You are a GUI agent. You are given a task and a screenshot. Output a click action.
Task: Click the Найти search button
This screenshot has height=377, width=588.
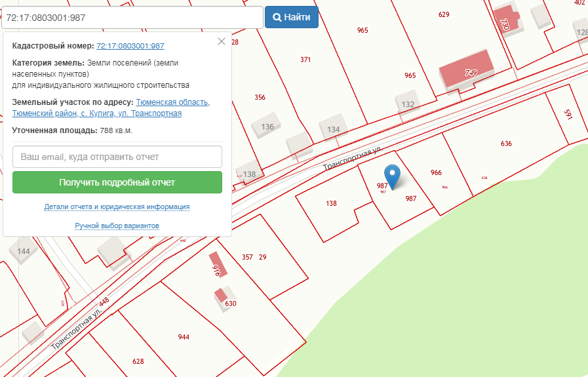pyautogui.click(x=292, y=18)
